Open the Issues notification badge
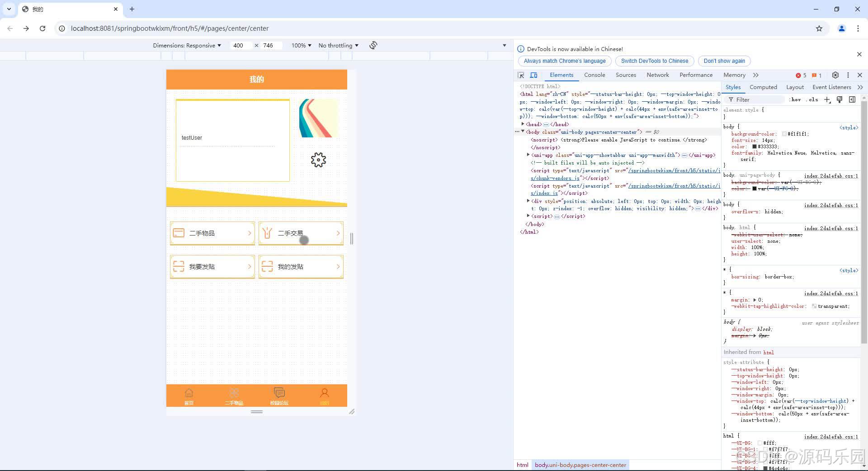The height and width of the screenshot is (471, 868). click(816, 75)
